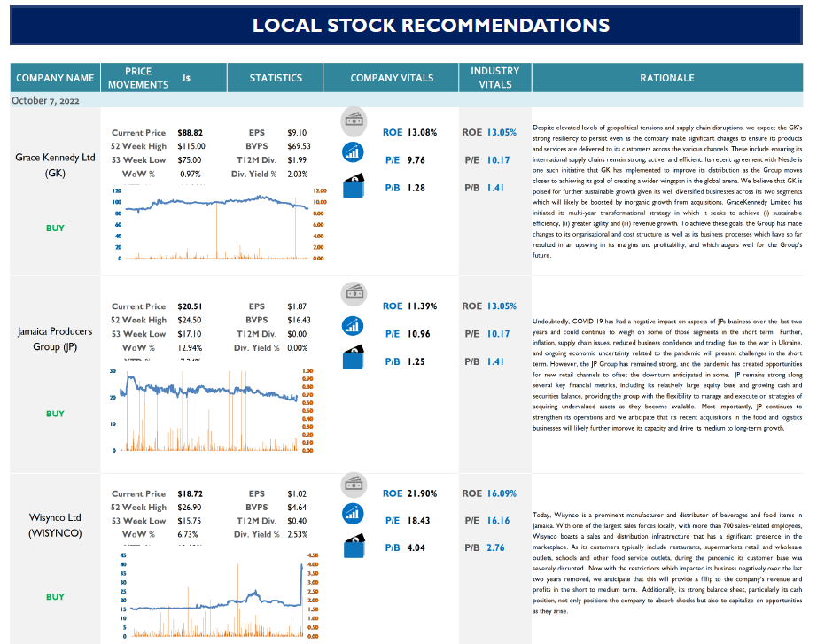
Task: Click industry P/B 2.76 in Wisynco row
Action: (x=495, y=547)
